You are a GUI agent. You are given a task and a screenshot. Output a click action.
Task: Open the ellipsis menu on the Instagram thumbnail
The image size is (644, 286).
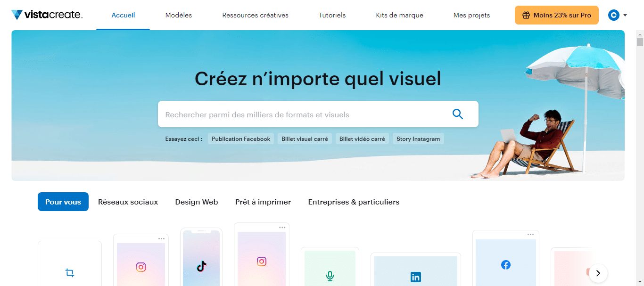tap(161, 239)
